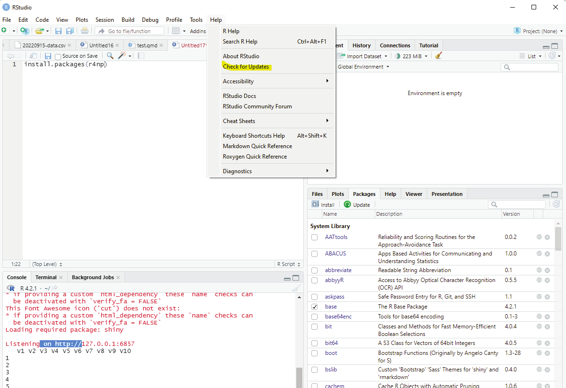566x388 pixels.
Task: Open the R Script file type dropdown
Action: tap(288, 264)
